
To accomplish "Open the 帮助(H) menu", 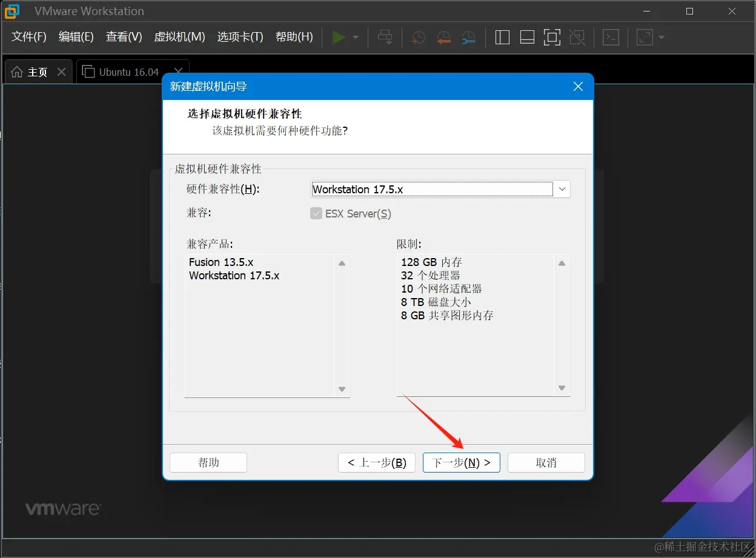I will click(x=294, y=37).
